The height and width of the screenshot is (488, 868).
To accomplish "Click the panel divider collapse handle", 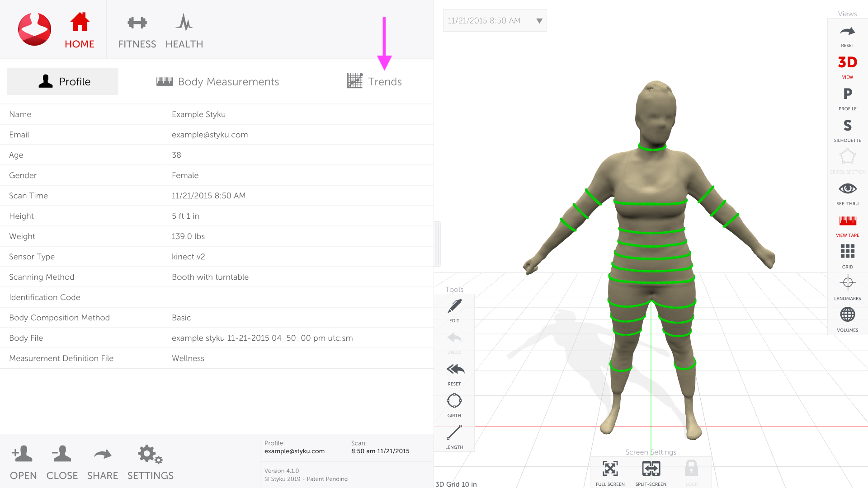I will [437, 244].
